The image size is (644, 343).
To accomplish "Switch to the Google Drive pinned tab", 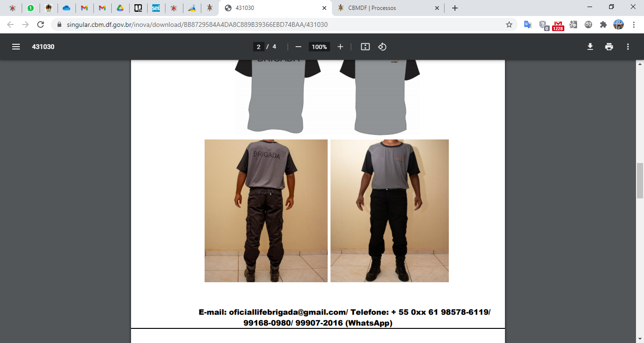I will (x=120, y=8).
